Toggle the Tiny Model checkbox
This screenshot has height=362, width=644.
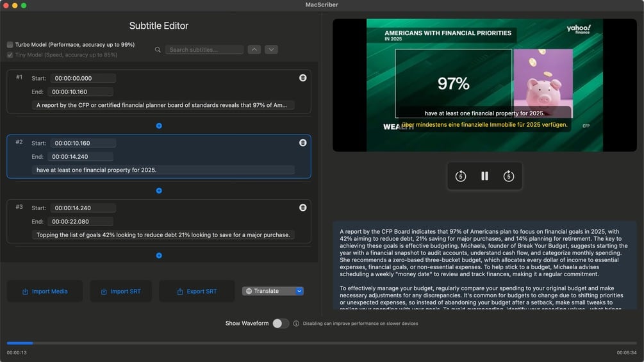pos(10,54)
